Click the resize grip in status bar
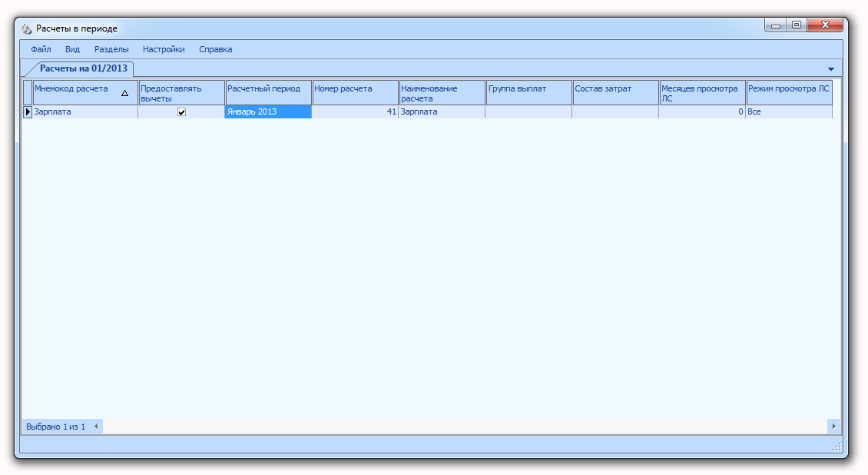Viewport: 868px width, 475px height. click(837, 447)
